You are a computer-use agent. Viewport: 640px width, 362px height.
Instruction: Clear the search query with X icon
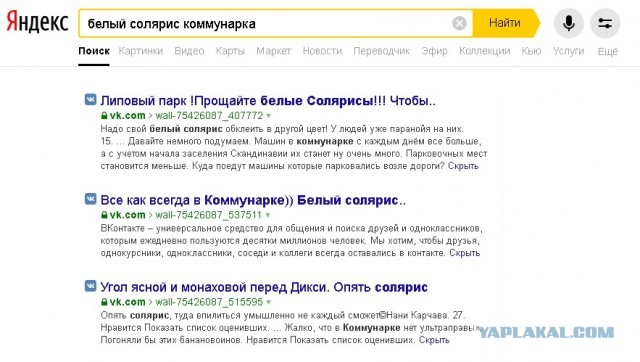click(459, 23)
